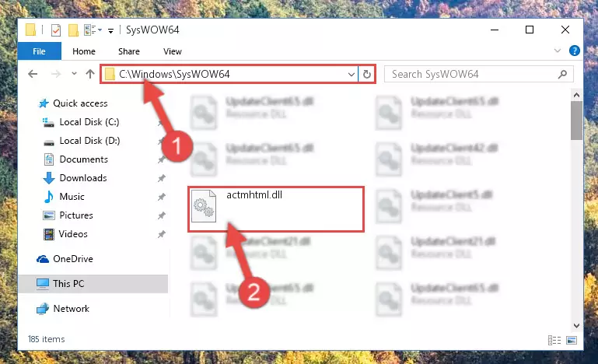Open the File ribbon tab

40,51
